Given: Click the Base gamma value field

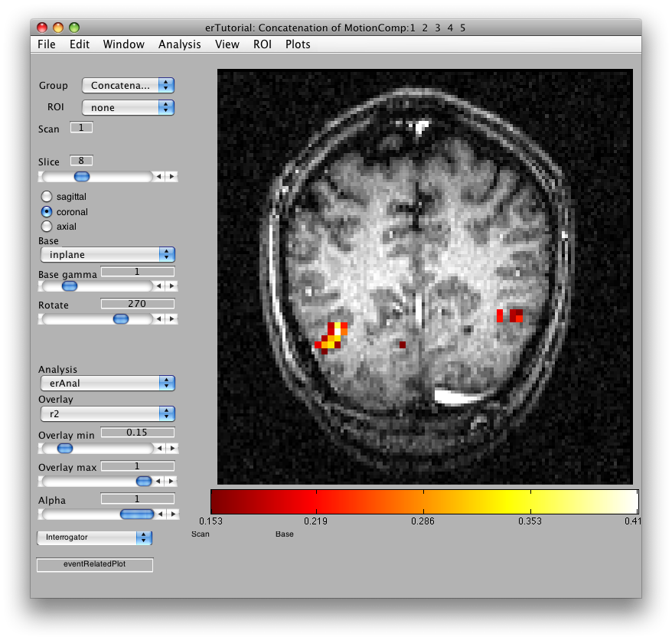Looking at the screenshot, I should point(138,271).
